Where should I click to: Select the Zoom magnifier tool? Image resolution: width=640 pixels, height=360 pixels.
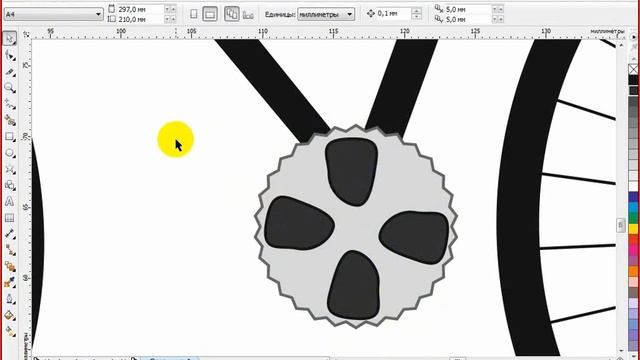click(10, 88)
